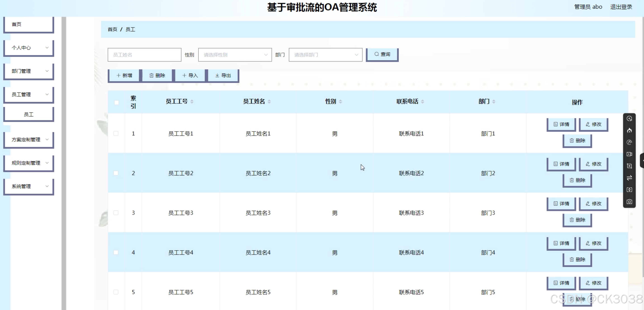This screenshot has width=644, height=310.
Task: Click the 员工姓名 search input field
Action: point(144,55)
